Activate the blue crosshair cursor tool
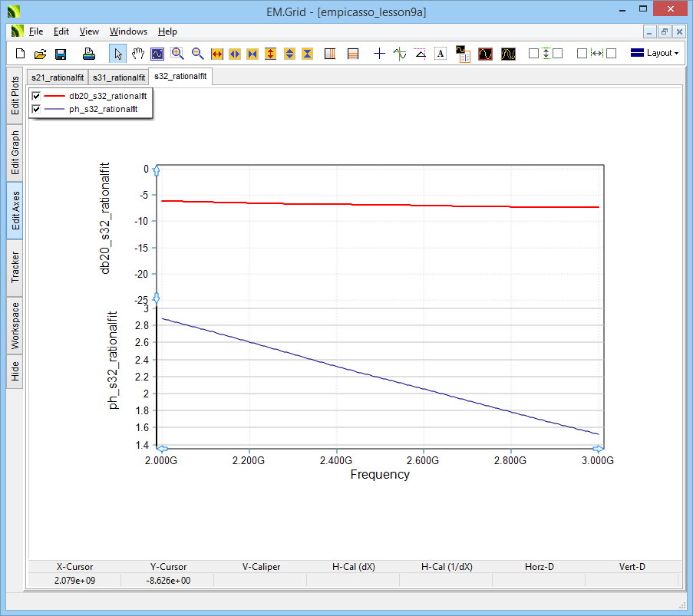 coord(379,54)
